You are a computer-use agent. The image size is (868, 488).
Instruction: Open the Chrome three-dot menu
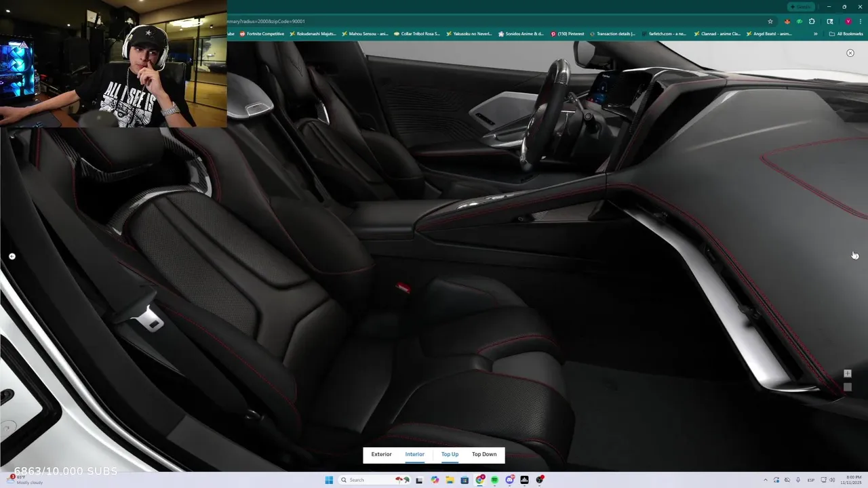(861, 21)
